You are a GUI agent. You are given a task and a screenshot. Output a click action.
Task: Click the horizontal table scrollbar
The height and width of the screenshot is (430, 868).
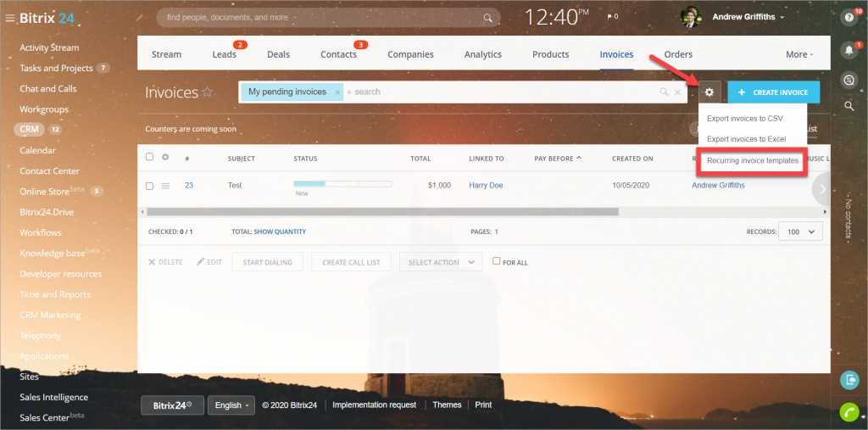[x=382, y=212]
